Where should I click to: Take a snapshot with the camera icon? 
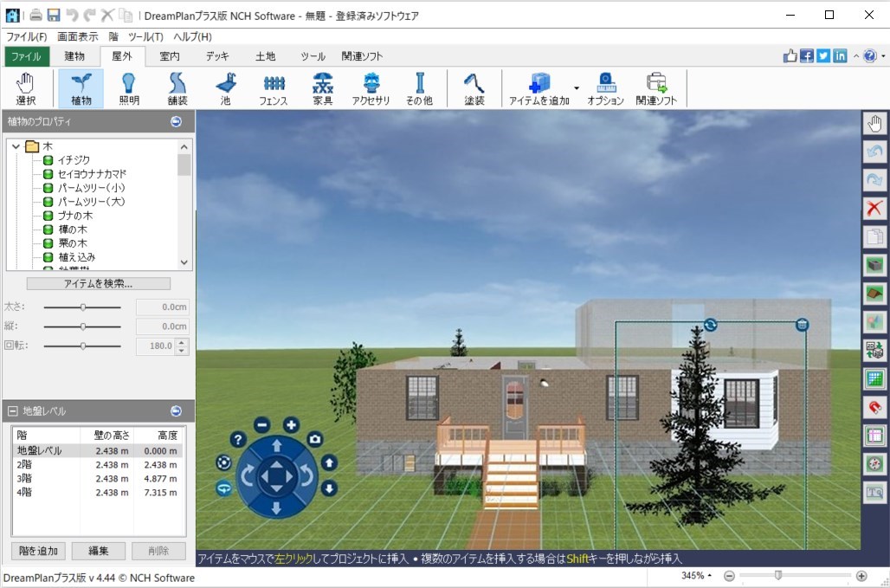pyautogui.click(x=315, y=439)
